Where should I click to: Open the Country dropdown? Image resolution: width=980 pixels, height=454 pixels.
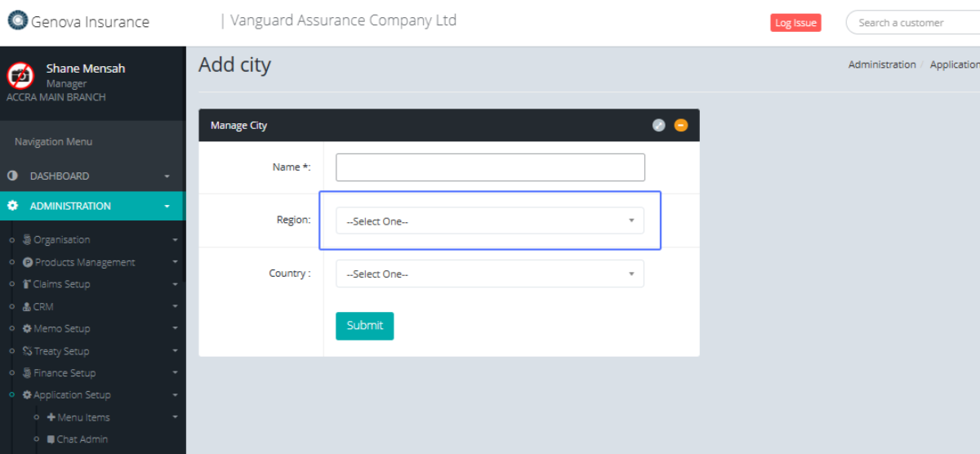489,274
